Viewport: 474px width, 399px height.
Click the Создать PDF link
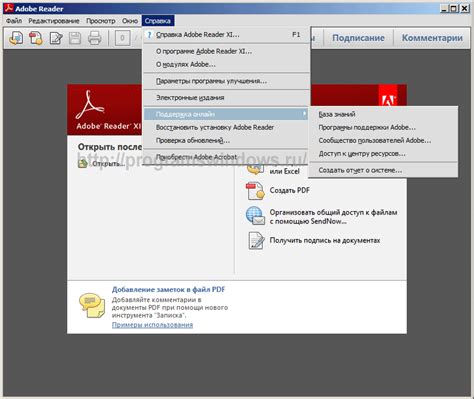click(290, 190)
